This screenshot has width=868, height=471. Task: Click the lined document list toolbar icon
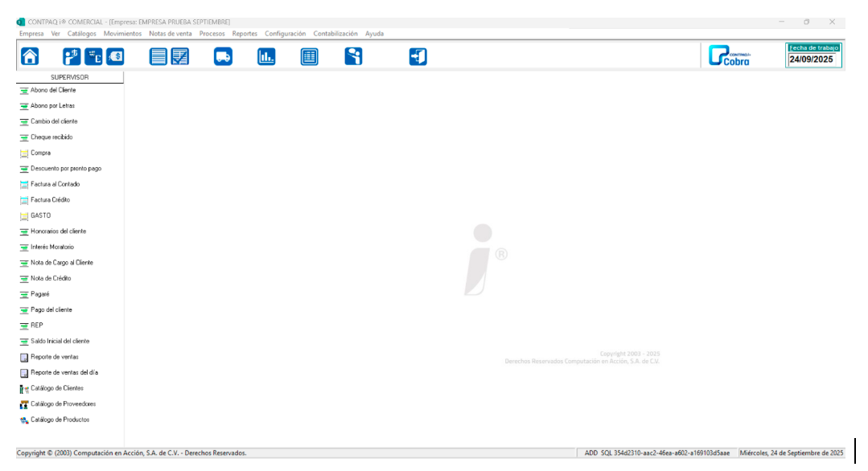[x=158, y=56]
